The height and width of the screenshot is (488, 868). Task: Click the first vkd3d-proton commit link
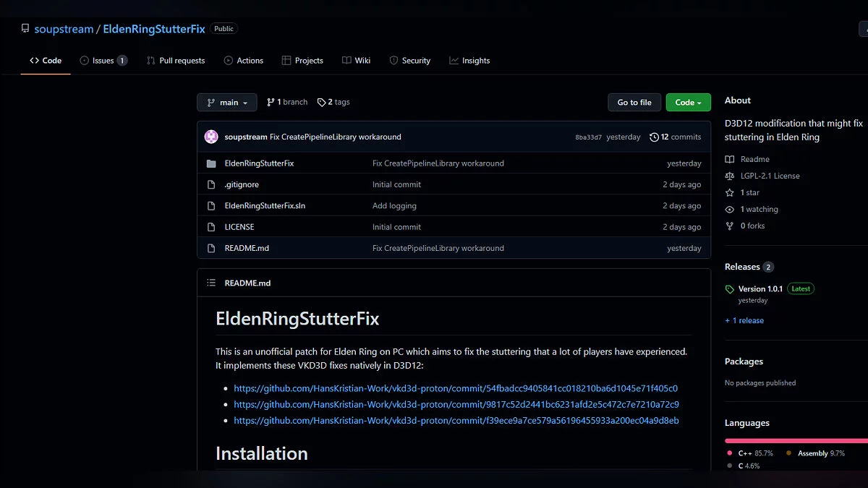coord(456,388)
